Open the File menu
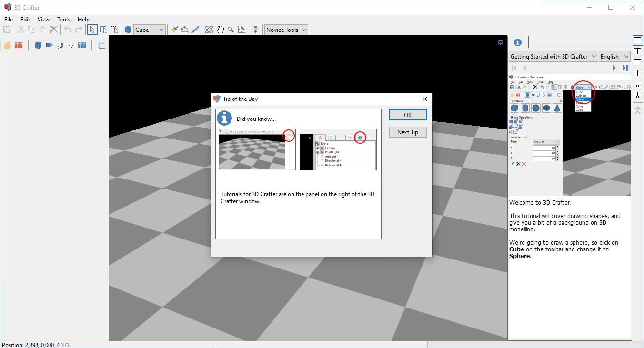 [x=9, y=20]
